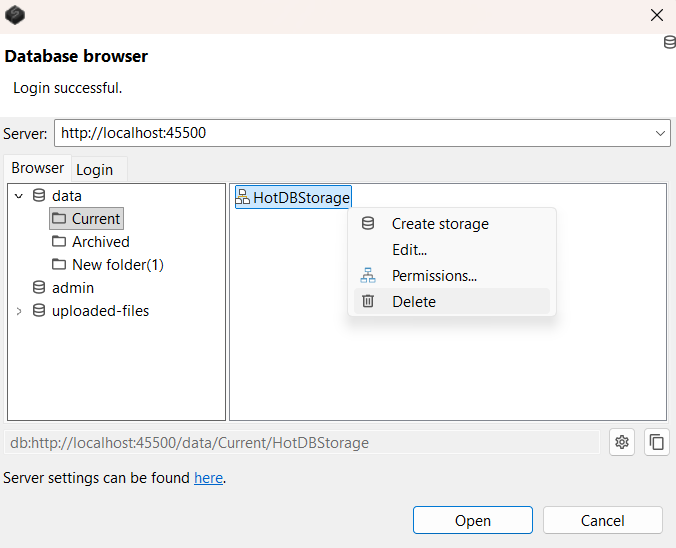Expand the uploaded-files node

(18, 311)
